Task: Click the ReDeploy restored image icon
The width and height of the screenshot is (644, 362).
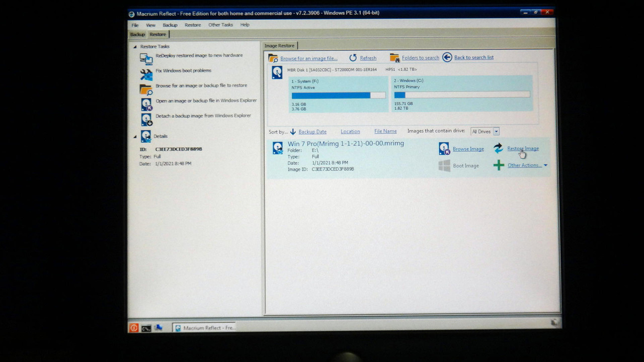Action: (146, 59)
